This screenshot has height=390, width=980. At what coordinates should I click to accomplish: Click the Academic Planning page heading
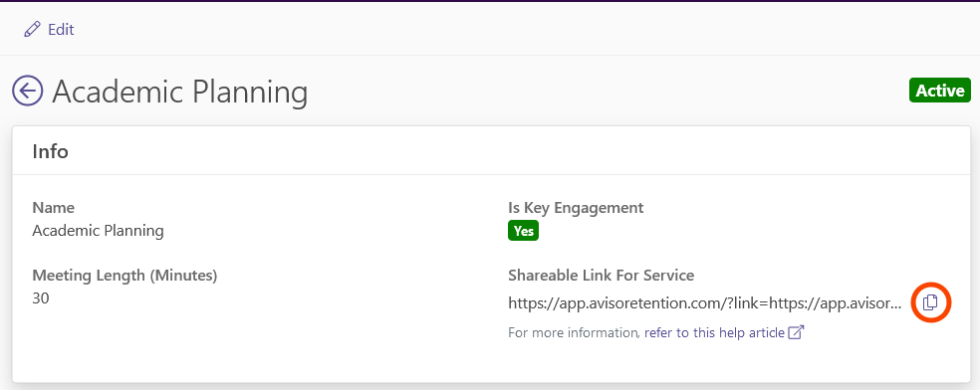[180, 92]
